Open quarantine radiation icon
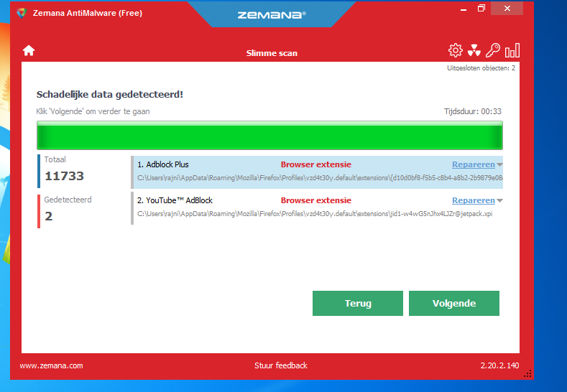The image size is (567, 392). coord(474,50)
